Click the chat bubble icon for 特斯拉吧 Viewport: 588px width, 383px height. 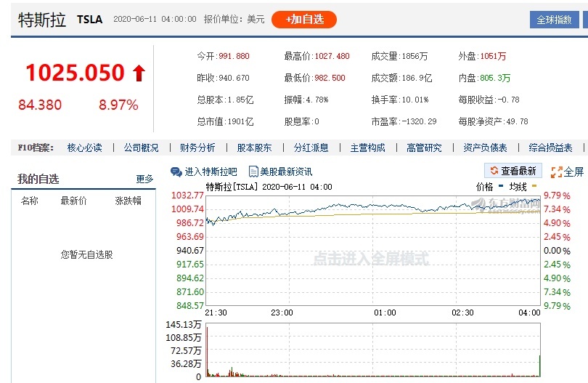[x=176, y=172]
